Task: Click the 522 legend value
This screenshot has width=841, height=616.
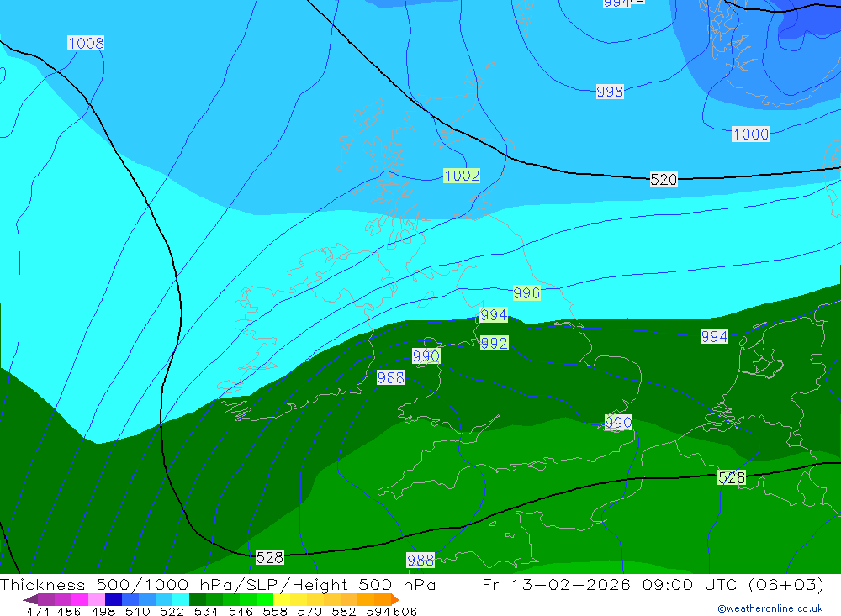Action: click(172, 612)
